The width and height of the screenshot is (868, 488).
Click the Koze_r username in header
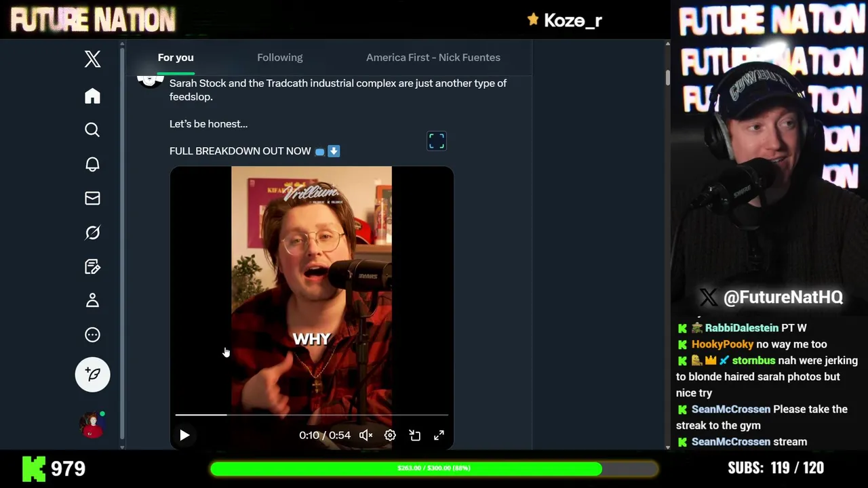[573, 20]
